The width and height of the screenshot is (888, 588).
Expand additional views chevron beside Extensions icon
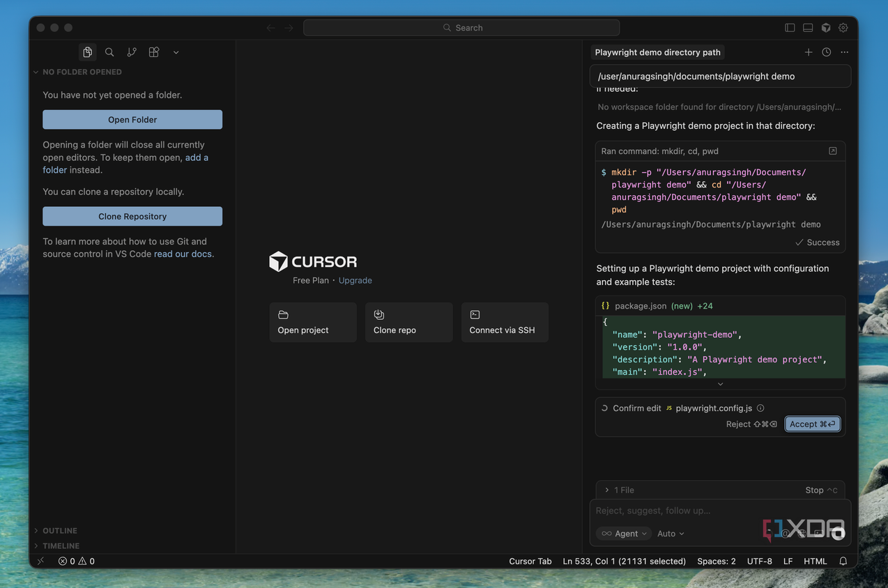tap(176, 52)
